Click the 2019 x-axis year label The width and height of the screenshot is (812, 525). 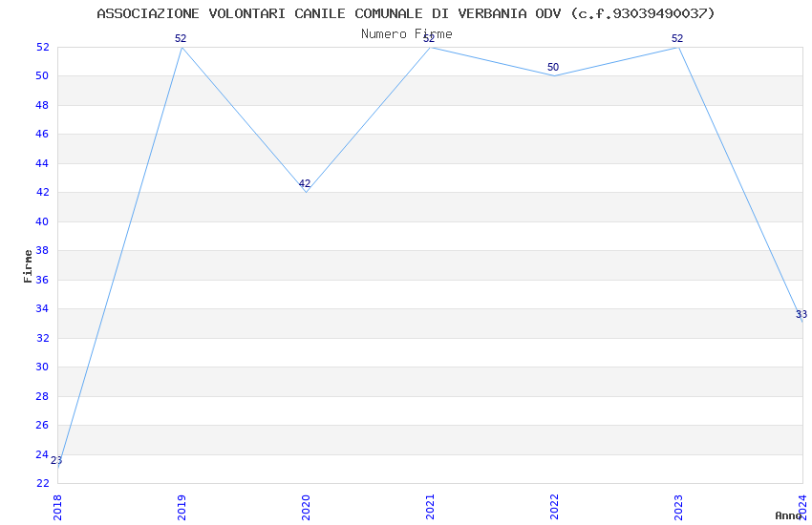coord(182,508)
